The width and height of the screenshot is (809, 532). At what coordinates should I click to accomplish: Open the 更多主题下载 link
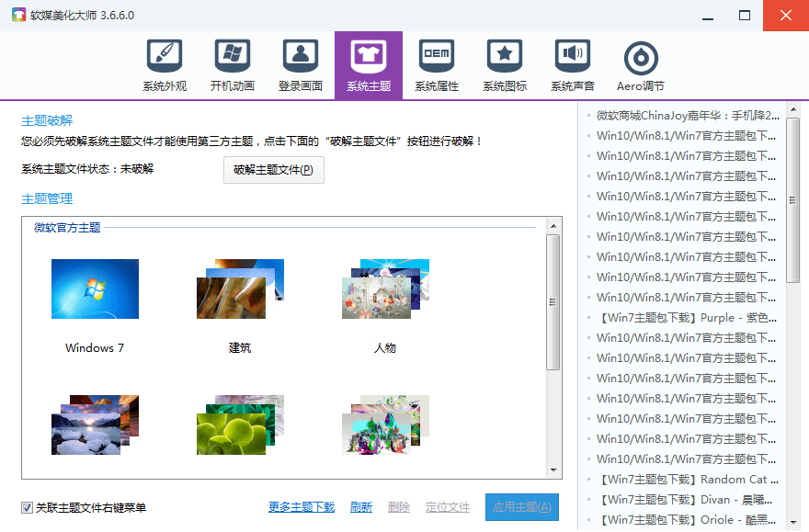coord(302,507)
